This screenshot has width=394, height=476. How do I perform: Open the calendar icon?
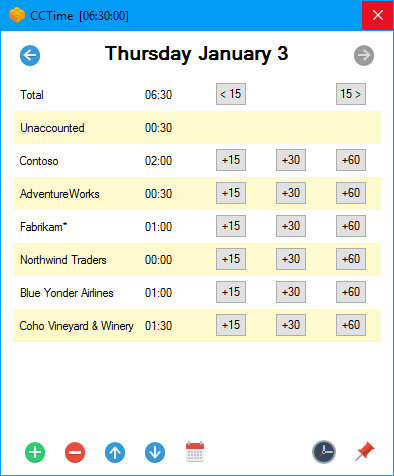[x=195, y=452]
